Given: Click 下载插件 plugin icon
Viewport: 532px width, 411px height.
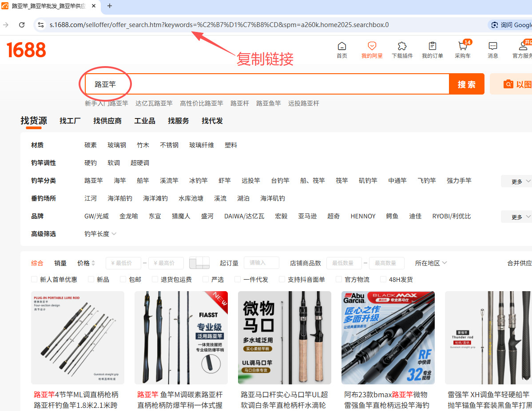Looking at the screenshot, I should [x=402, y=50].
